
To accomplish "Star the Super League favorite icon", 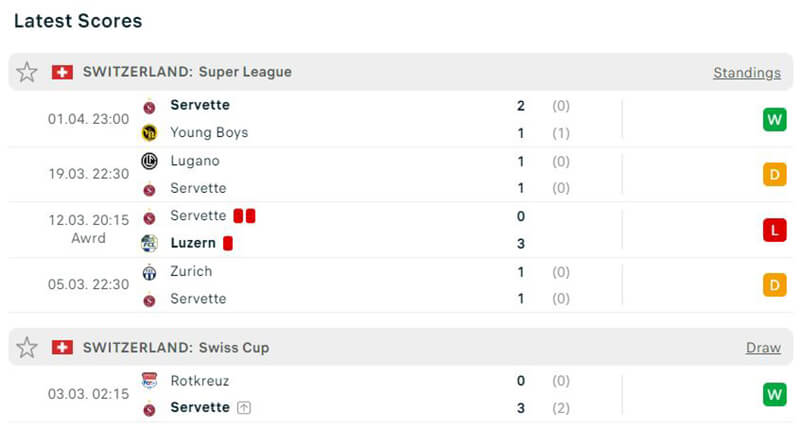I will point(27,72).
